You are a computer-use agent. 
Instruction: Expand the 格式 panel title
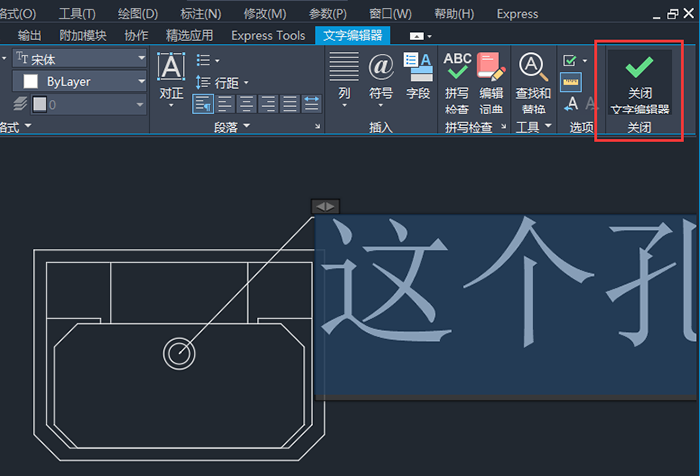15,127
